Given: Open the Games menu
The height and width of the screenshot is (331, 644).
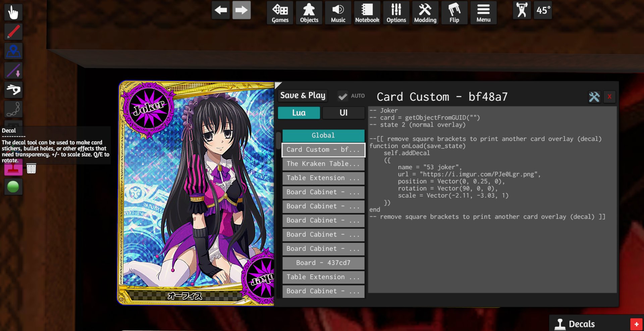Looking at the screenshot, I should click(x=280, y=13).
